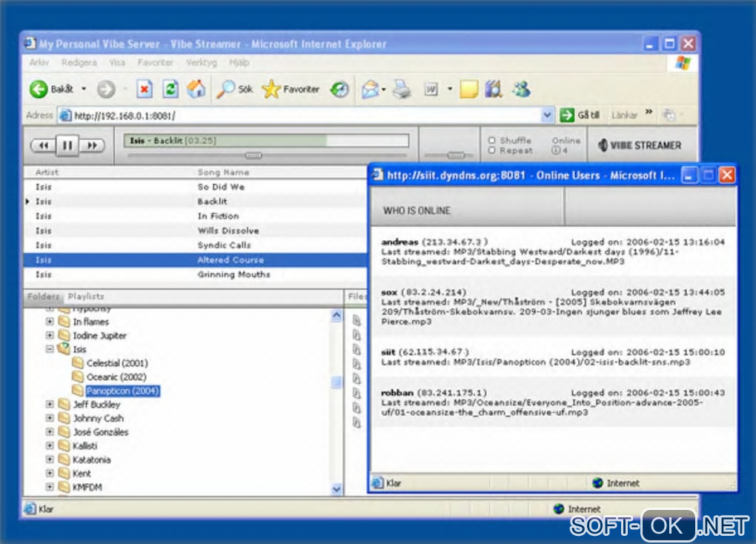Click the IE Stop toolbar icon

point(145,90)
